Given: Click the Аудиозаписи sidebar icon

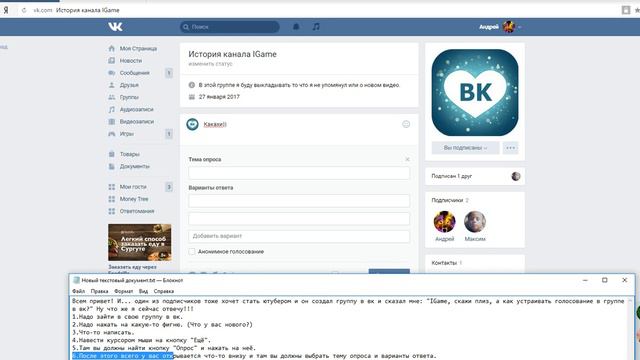Looking at the screenshot, I should click(x=111, y=110).
